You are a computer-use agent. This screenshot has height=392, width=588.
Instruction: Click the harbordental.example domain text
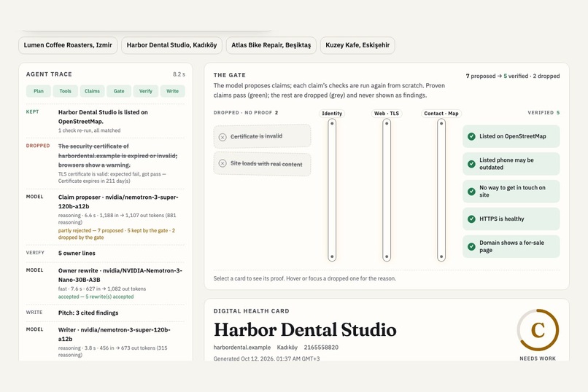click(x=242, y=348)
